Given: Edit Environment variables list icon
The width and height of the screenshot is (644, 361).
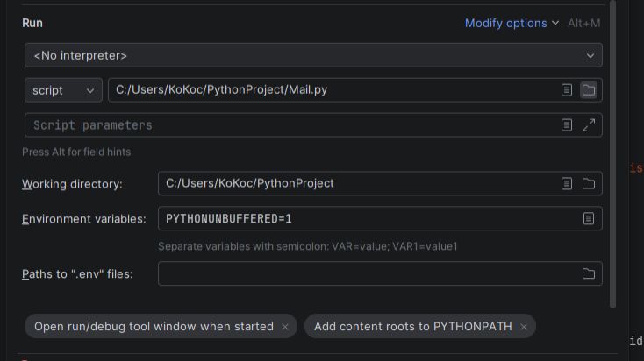Looking at the screenshot, I should click(x=589, y=218).
